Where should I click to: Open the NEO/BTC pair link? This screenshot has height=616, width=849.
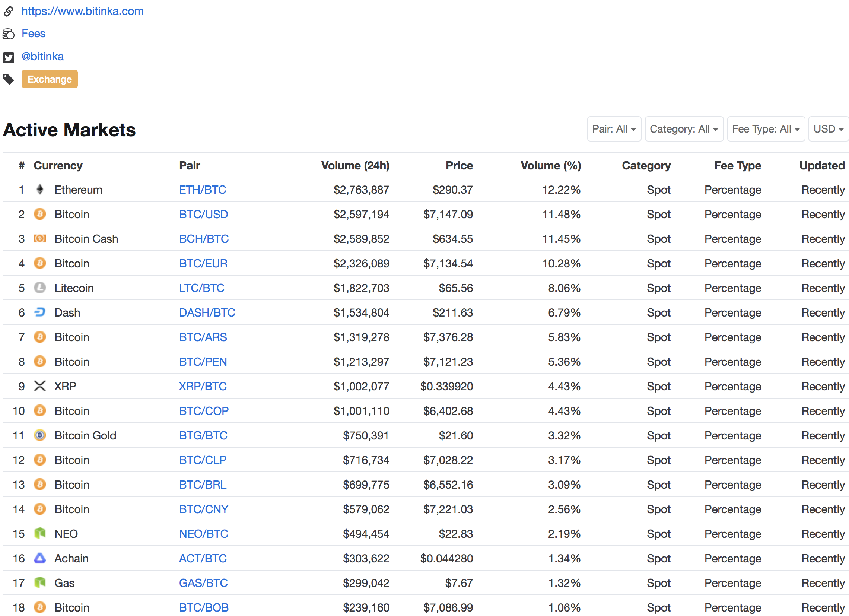tap(204, 534)
